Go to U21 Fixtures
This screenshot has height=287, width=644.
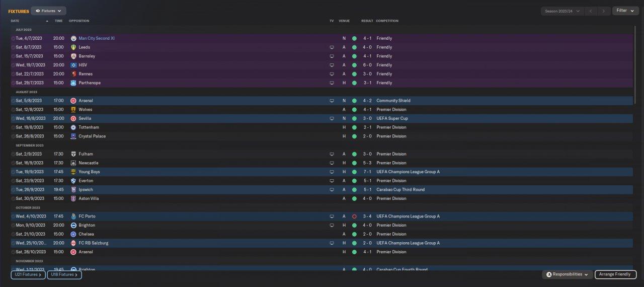coord(28,275)
